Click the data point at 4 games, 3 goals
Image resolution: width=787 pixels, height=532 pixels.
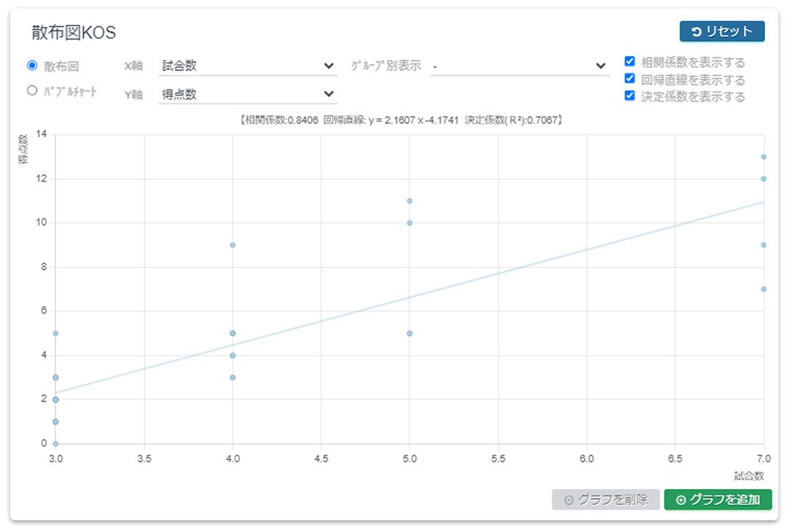click(x=232, y=378)
